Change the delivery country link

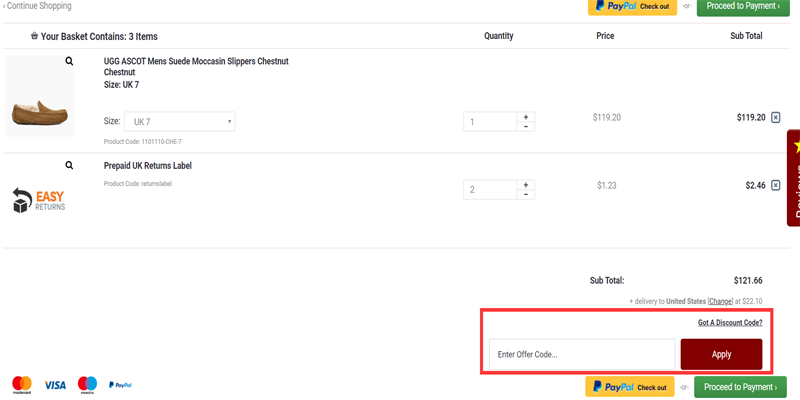click(720, 301)
